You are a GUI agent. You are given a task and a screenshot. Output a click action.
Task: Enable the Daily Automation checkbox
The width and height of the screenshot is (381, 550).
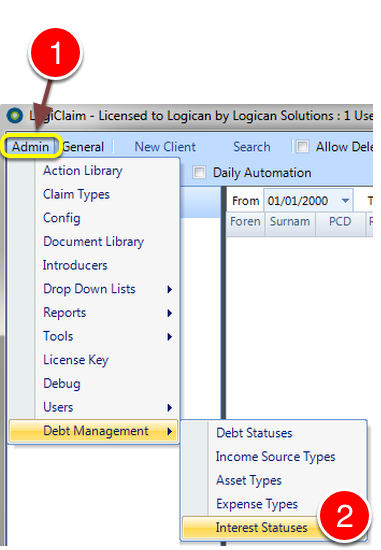199,172
